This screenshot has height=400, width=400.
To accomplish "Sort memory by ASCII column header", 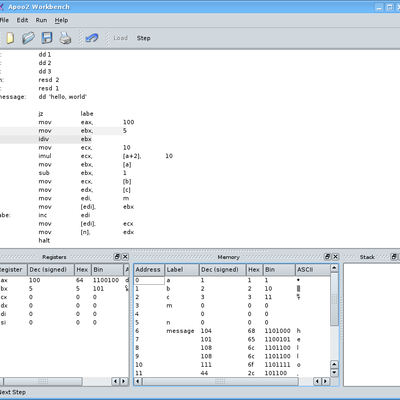I will 313,269.
